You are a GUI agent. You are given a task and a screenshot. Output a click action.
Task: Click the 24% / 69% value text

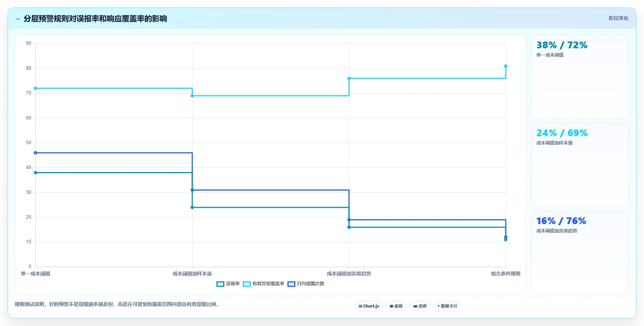pos(562,133)
